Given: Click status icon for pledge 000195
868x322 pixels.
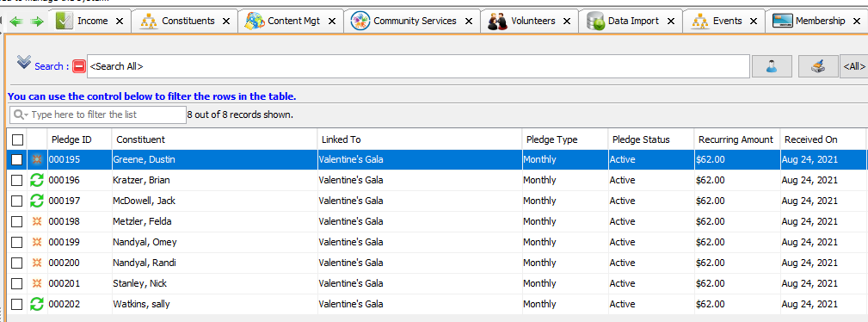Looking at the screenshot, I should 37,159.
